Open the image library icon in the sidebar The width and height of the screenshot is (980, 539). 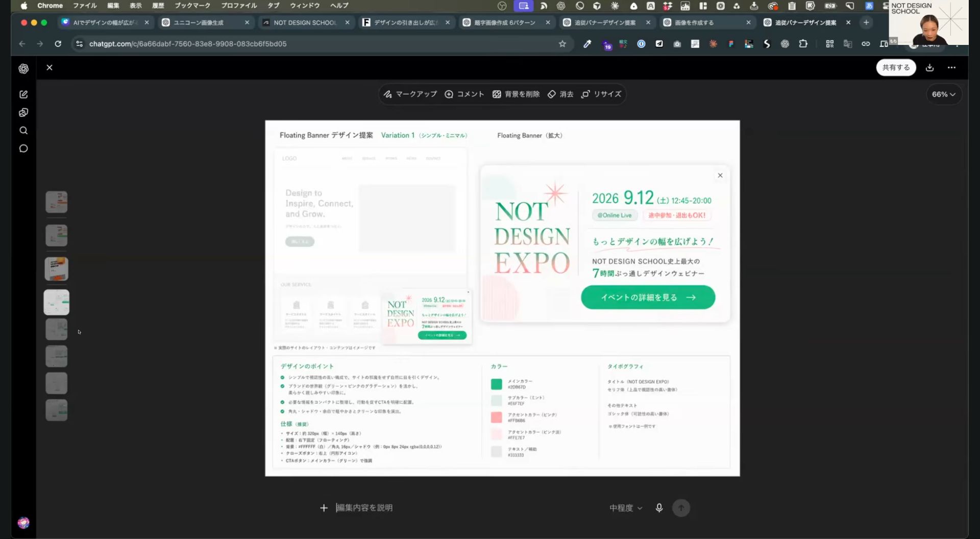tap(23, 112)
